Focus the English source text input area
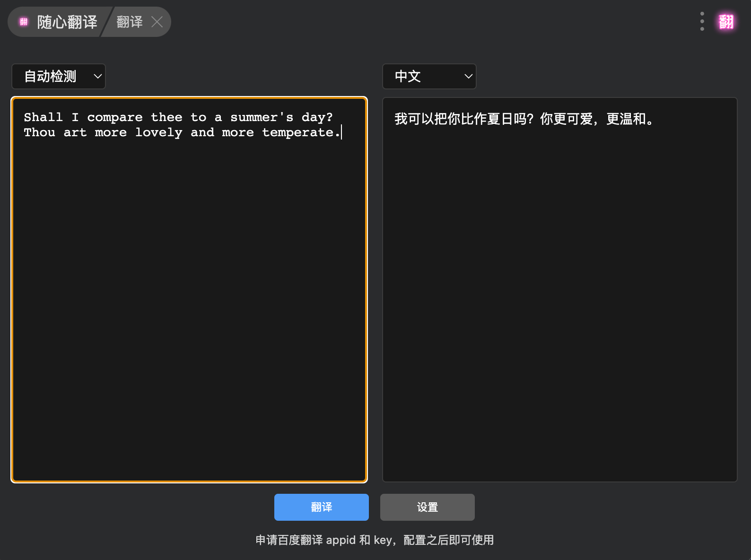This screenshot has width=751, height=560. (189, 289)
